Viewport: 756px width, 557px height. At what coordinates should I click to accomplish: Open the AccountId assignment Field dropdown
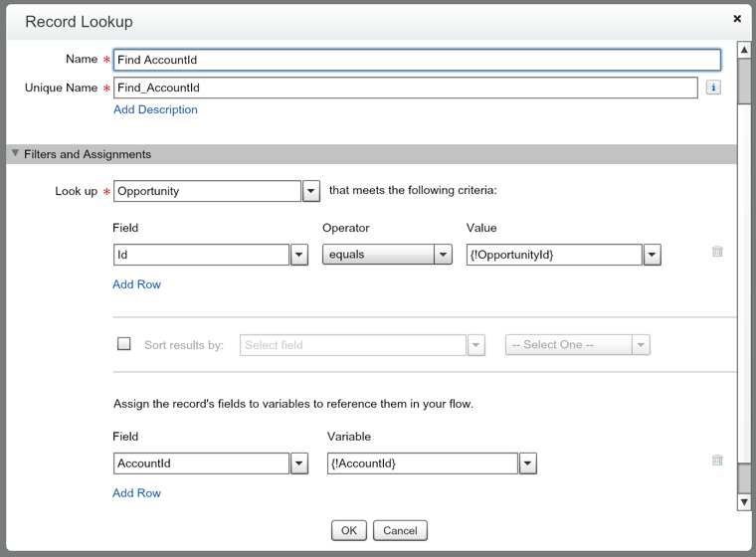tap(299, 464)
